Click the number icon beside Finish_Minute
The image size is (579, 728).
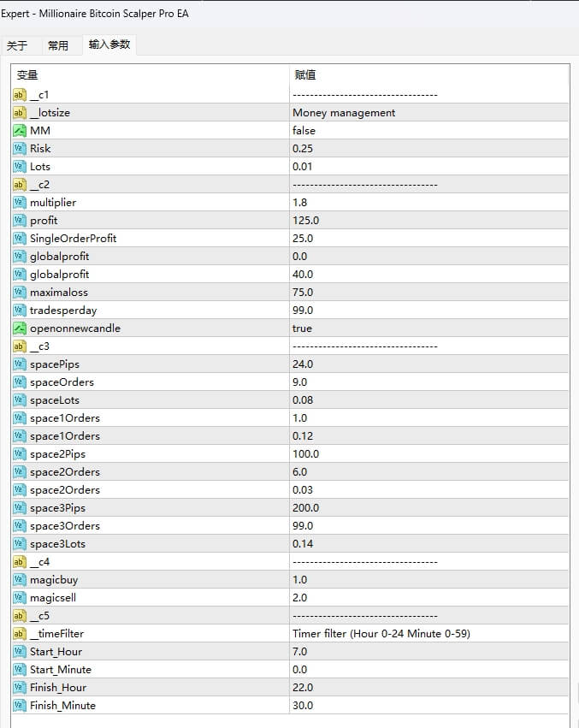pyautogui.click(x=19, y=705)
